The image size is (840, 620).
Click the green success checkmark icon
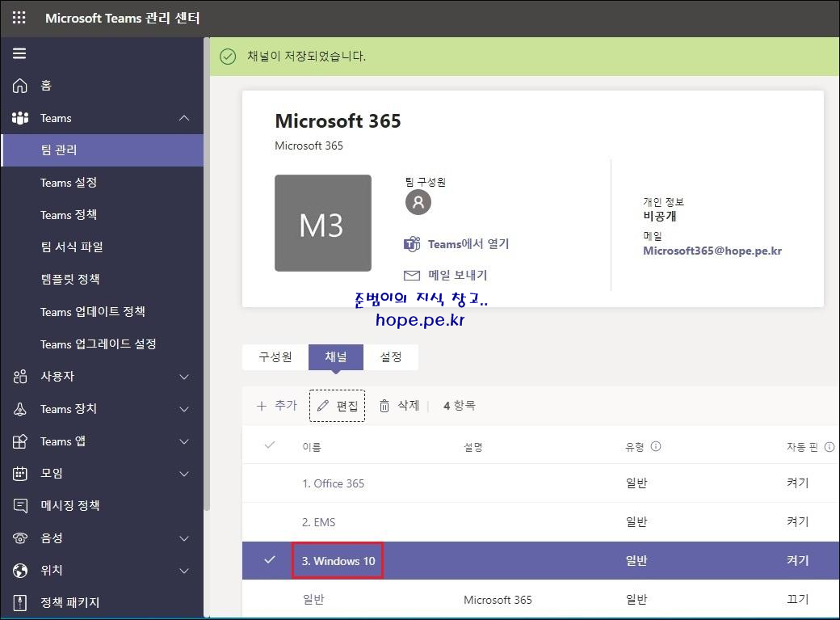[x=228, y=57]
